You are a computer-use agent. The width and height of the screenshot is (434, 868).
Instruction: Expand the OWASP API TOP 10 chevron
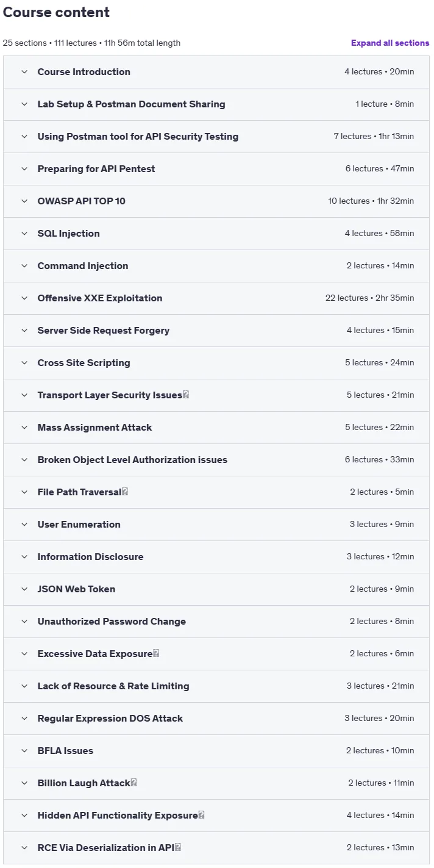(x=24, y=201)
